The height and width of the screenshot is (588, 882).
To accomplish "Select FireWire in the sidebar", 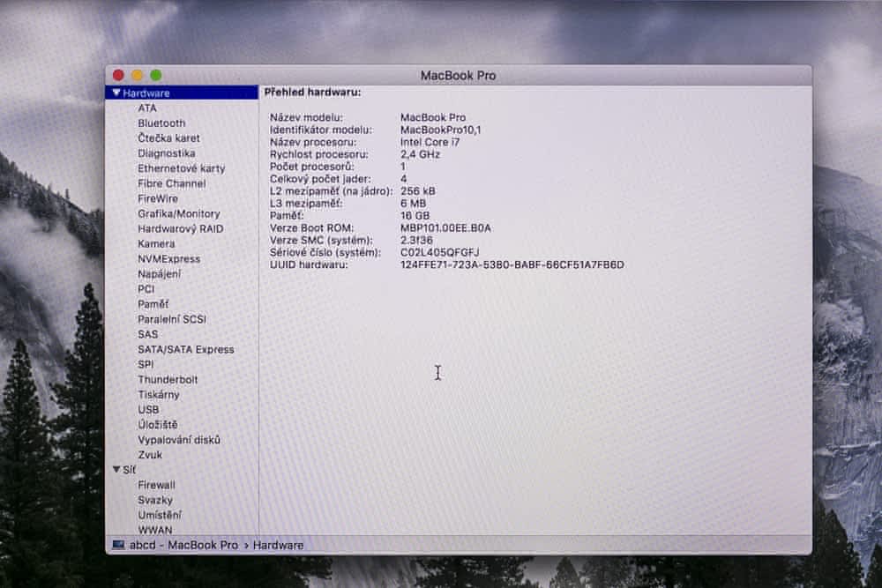I will [158, 199].
